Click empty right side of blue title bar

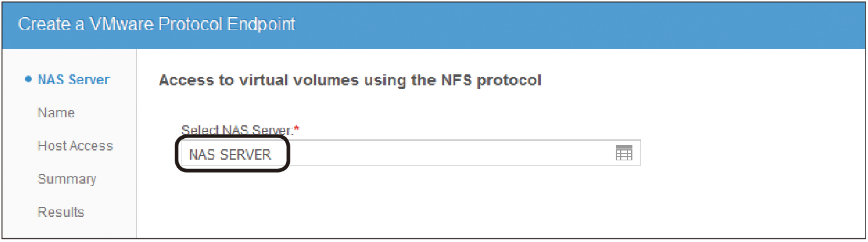(578, 25)
